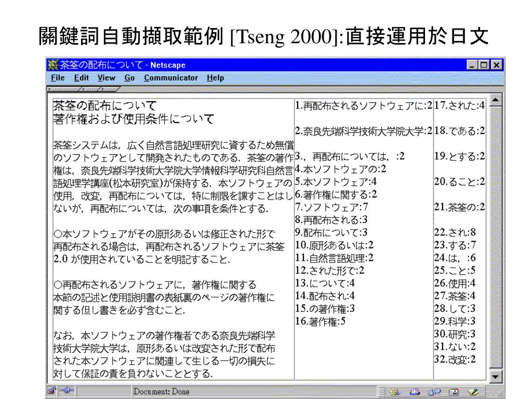The height and width of the screenshot is (399, 532).
Task: Expand the middle collapsed toolbar tab
Action: (x=89, y=89)
